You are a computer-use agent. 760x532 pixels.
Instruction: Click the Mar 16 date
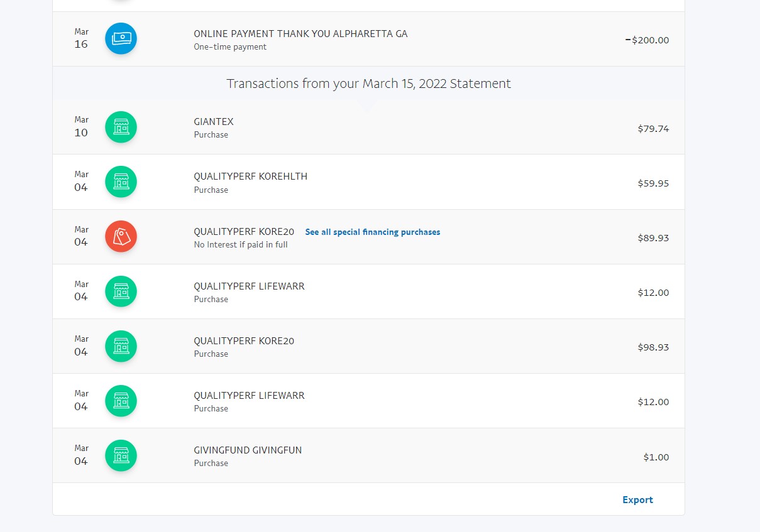[81, 38]
